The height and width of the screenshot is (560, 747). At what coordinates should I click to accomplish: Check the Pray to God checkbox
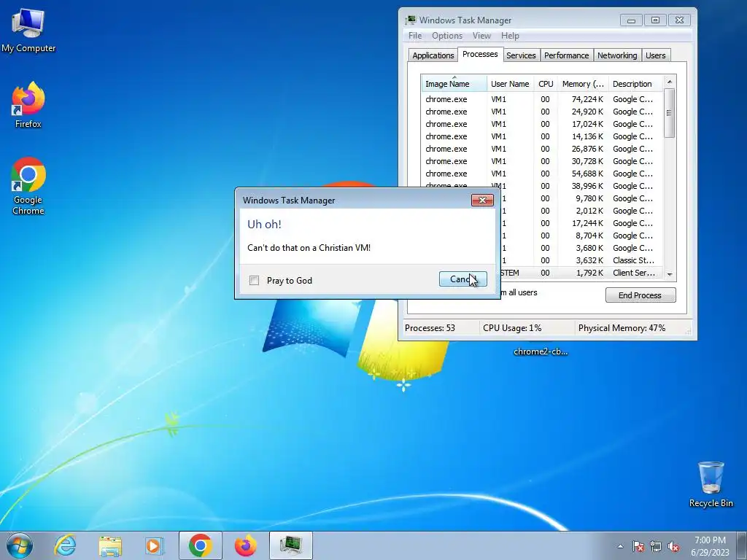click(255, 281)
